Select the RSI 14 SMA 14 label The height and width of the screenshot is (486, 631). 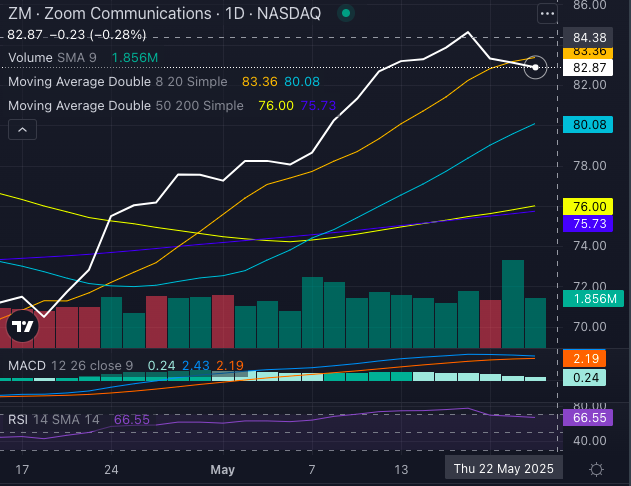pos(54,420)
